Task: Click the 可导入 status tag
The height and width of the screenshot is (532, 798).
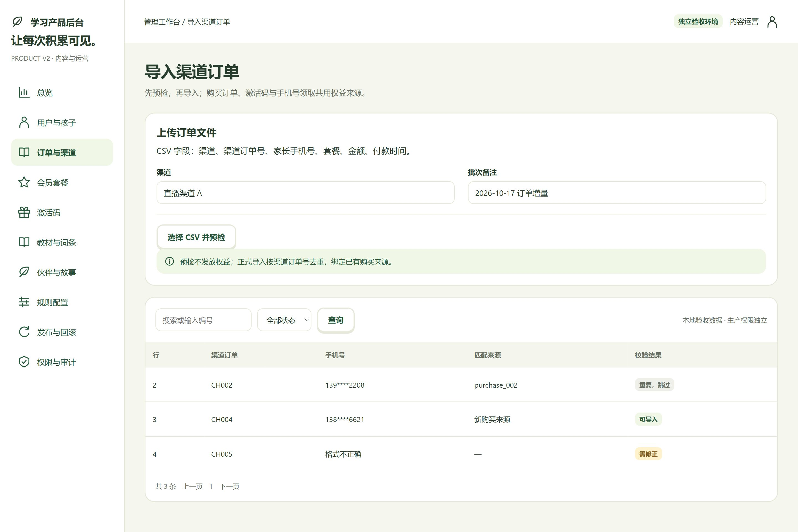Action: tap(648, 419)
